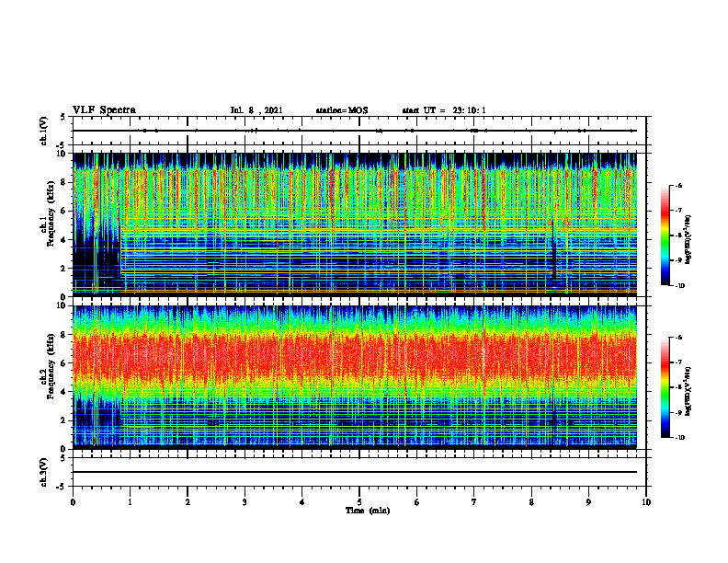Image resolution: width=728 pixels, height=563 pixels.
Task: Click the ch.2 frequency tick label "8"
Action: 64,335
